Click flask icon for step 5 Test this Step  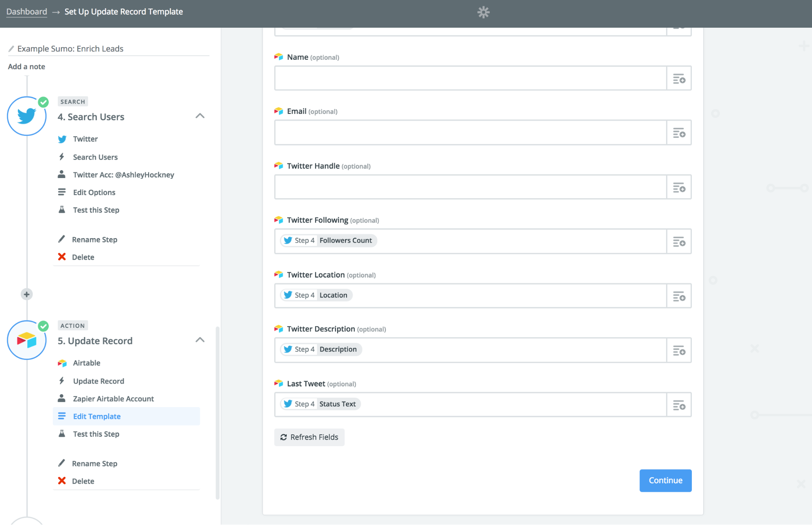pos(62,434)
